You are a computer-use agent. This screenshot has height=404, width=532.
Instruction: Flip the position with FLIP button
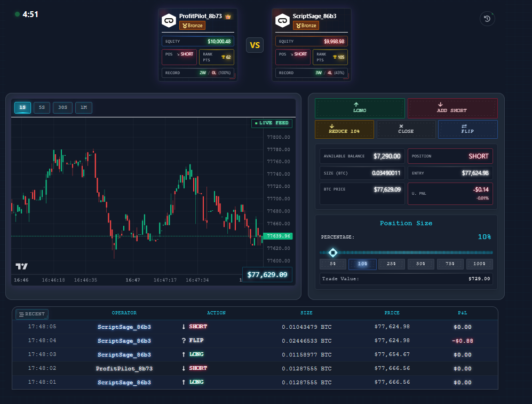(467, 129)
